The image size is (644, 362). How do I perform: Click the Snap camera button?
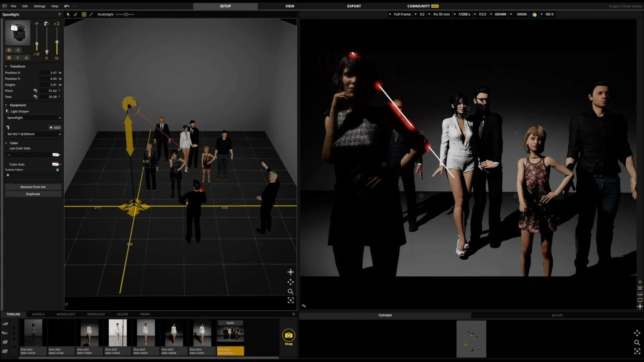pyautogui.click(x=289, y=336)
